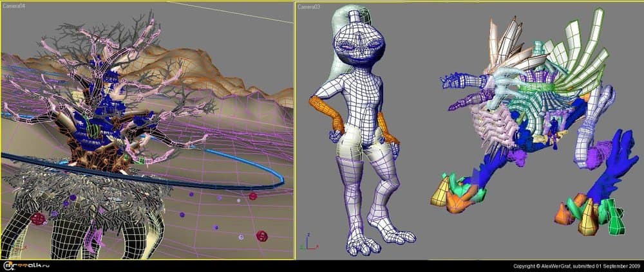The image size is (644, 272).
Task: Select the dark red wireframe sphere near viewport corner
Action: pyautogui.click(x=261, y=235)
